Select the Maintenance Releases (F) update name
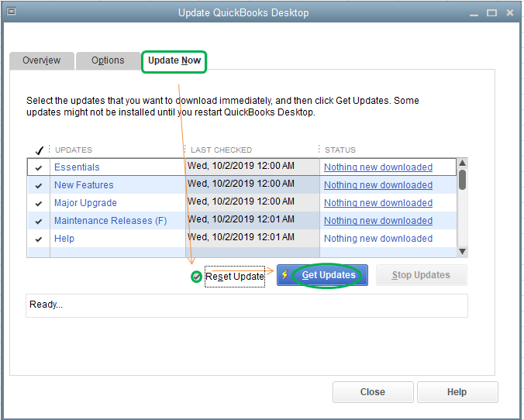The image size is (524, 420). coord(110,221)
